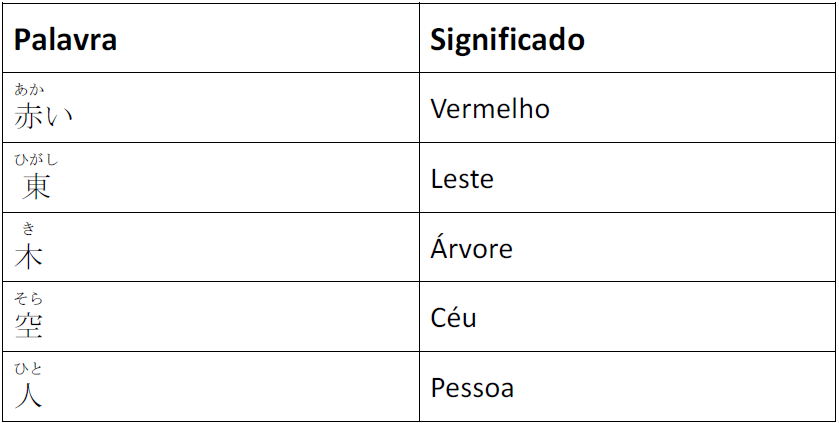Screen dimensions: 839x423
Task: Click the furigana ひ above the kanji 東
Action: [x=21, y=160]
